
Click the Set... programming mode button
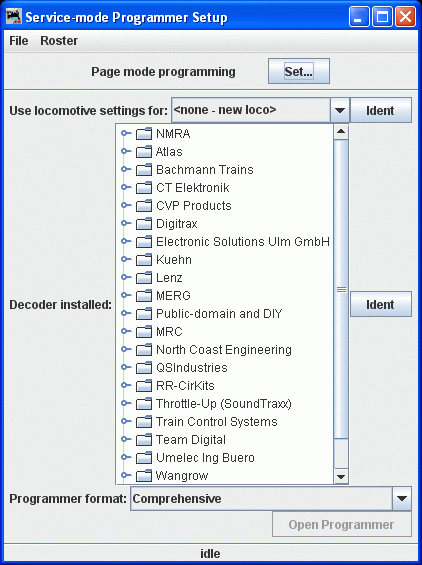pos(299,71)
